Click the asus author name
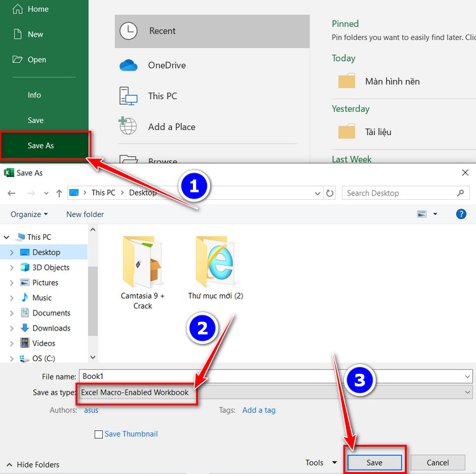 (91, 411)
